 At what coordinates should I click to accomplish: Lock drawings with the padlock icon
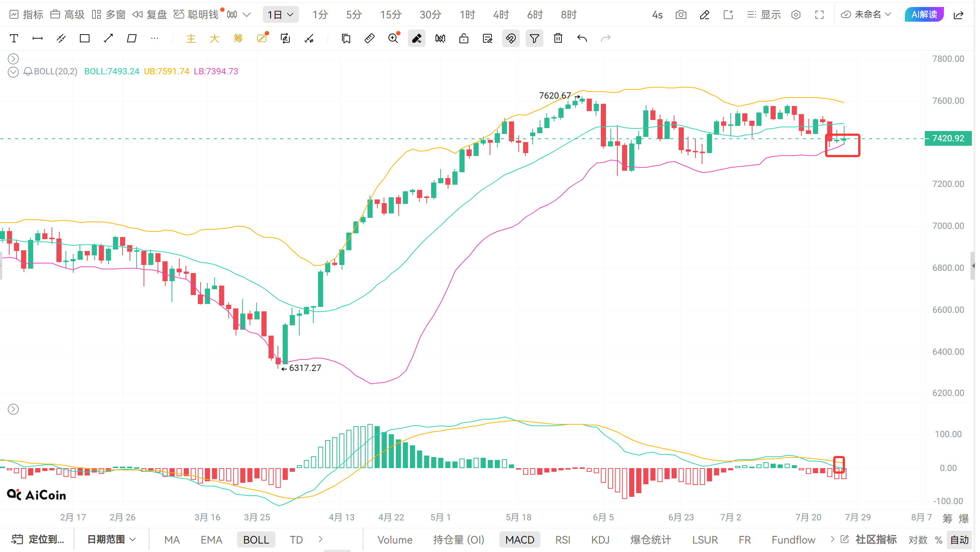click(x=464, y=38)
